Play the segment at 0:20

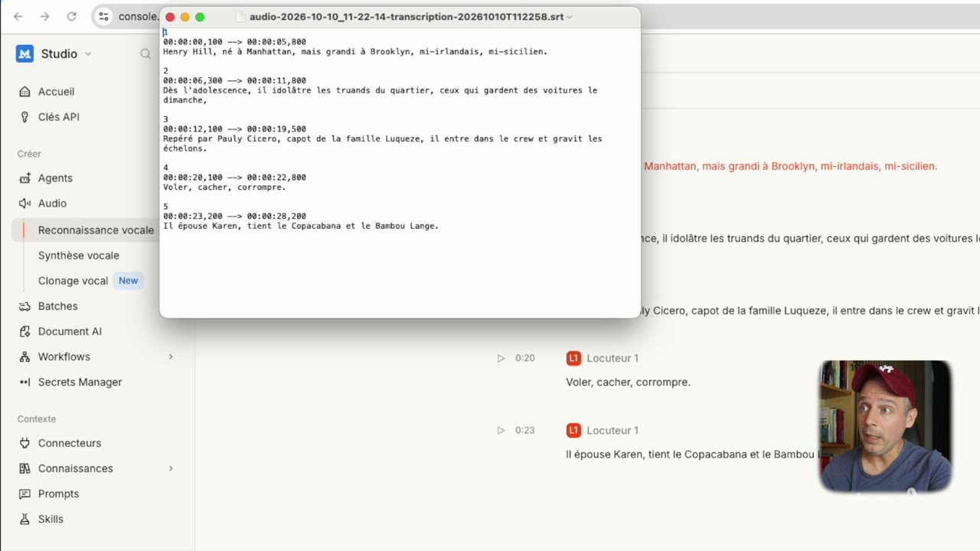tap(501, 358)
